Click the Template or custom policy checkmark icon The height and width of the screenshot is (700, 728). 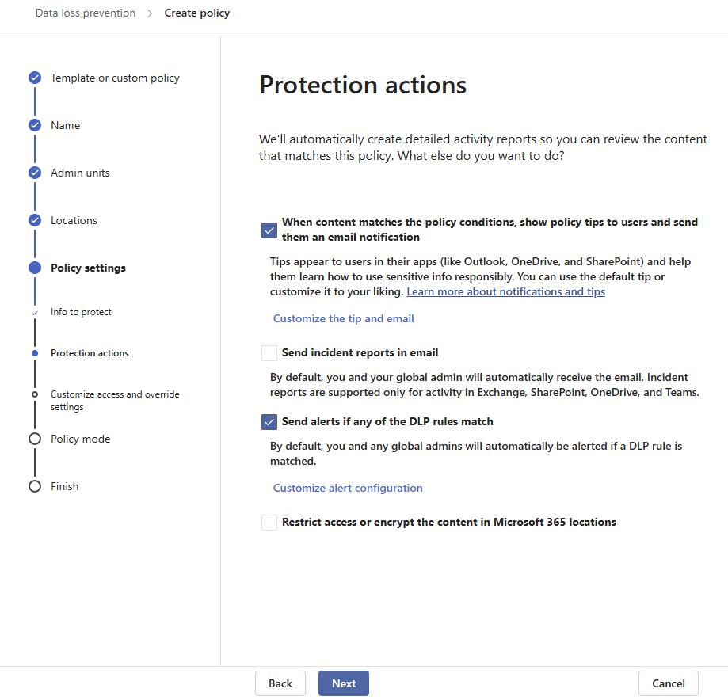click(35, 78)
